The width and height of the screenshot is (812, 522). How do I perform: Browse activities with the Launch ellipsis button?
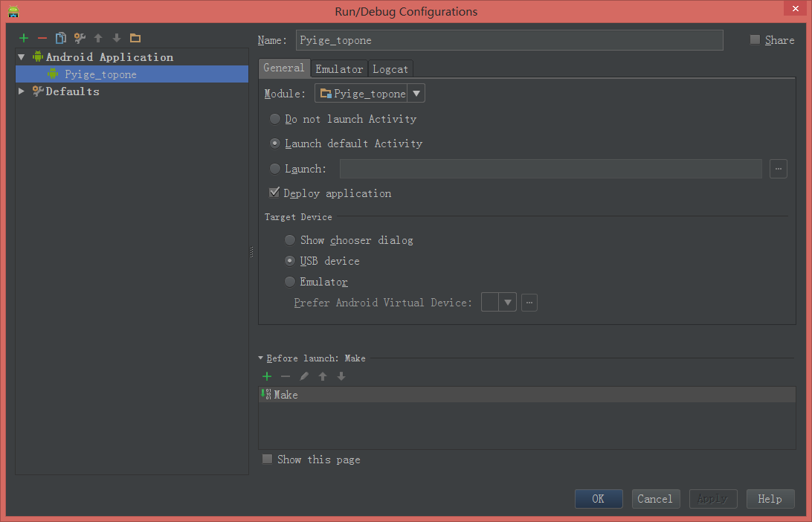click(x=778, y=169)
